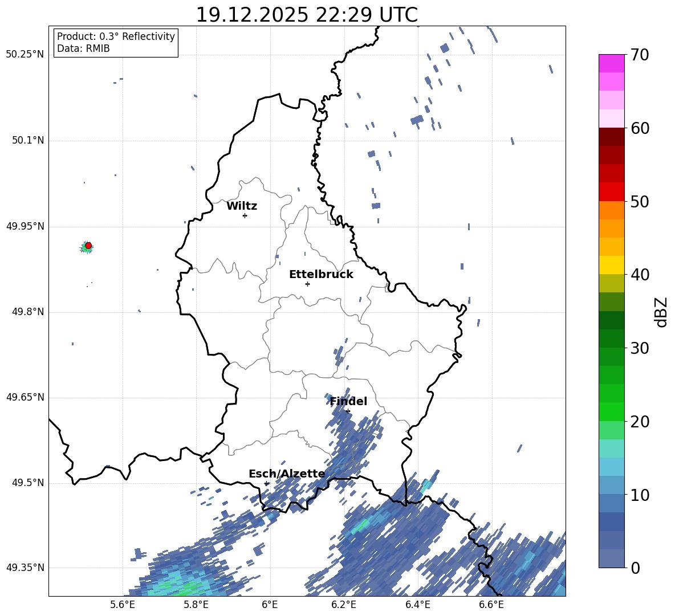The width and height of the screenshot is (675, 616).
Task: Pick the light green swatch below 20 dBZ
Action: point(611,430)
